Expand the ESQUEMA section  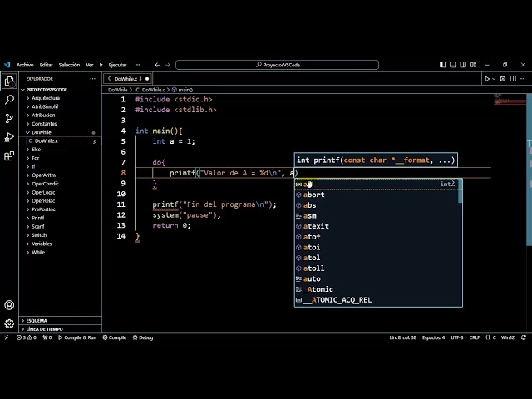tap(37, 320)
